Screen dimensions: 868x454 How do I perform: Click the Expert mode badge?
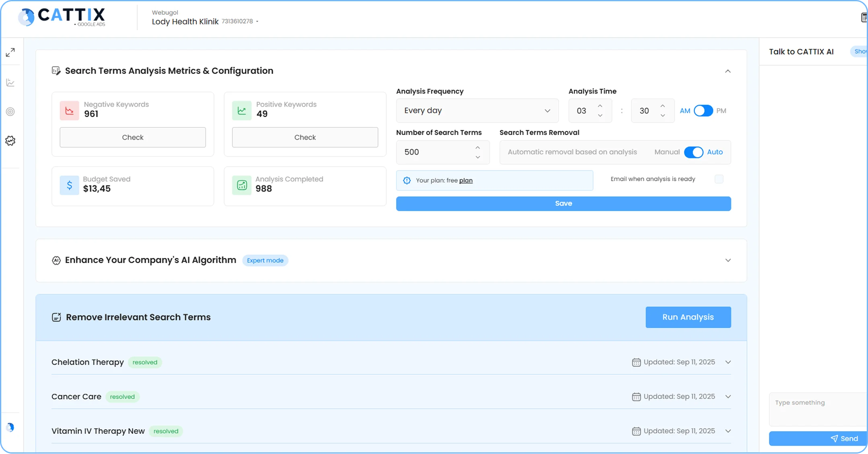[265, 260]
